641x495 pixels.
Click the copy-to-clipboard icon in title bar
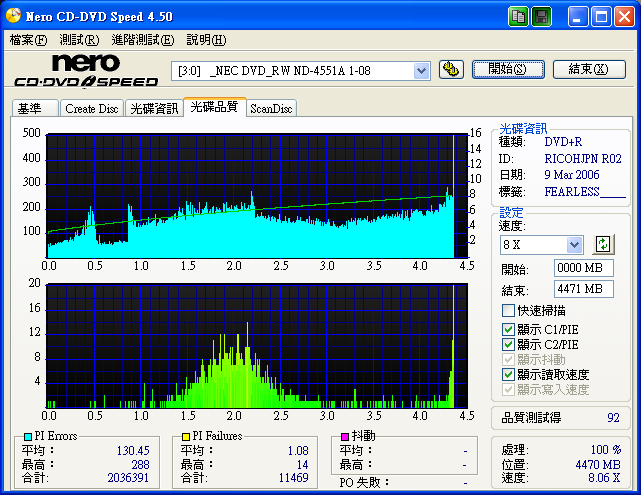[x=518, y=17]
